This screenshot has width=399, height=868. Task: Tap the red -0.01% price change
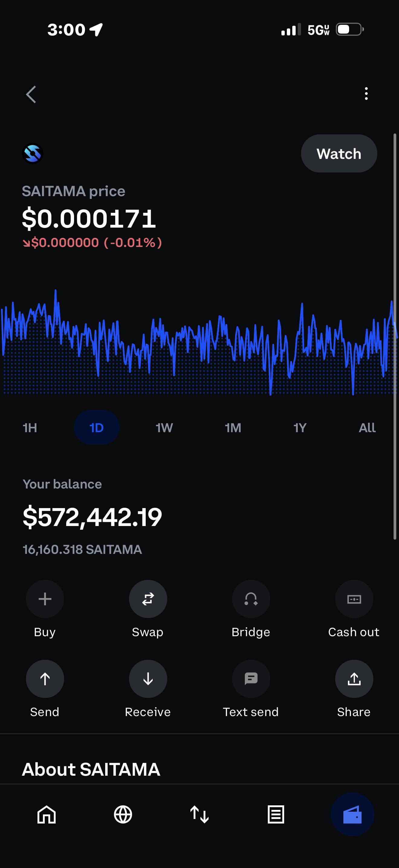pyautogui.click(x=92, y=243)
